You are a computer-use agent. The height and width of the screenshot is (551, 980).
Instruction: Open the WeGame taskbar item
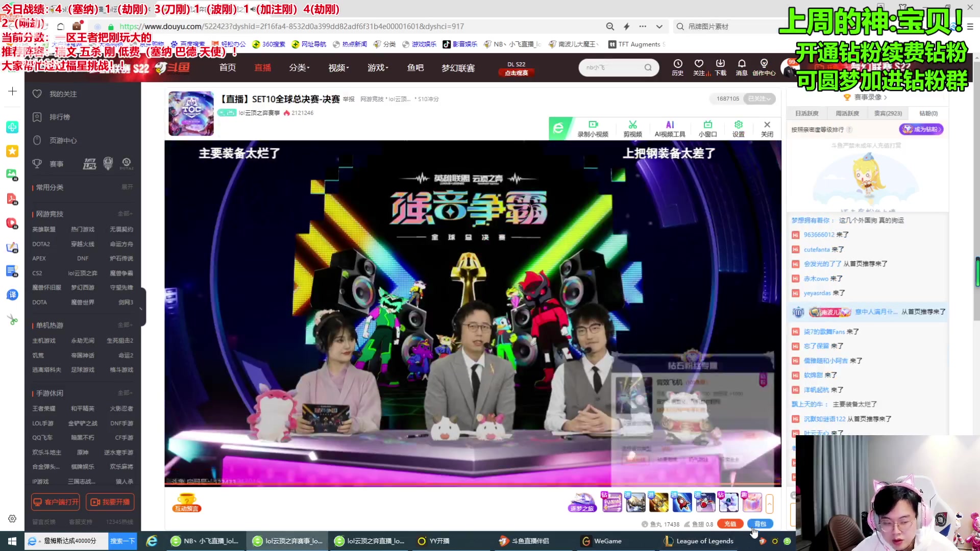click(602, 541)
